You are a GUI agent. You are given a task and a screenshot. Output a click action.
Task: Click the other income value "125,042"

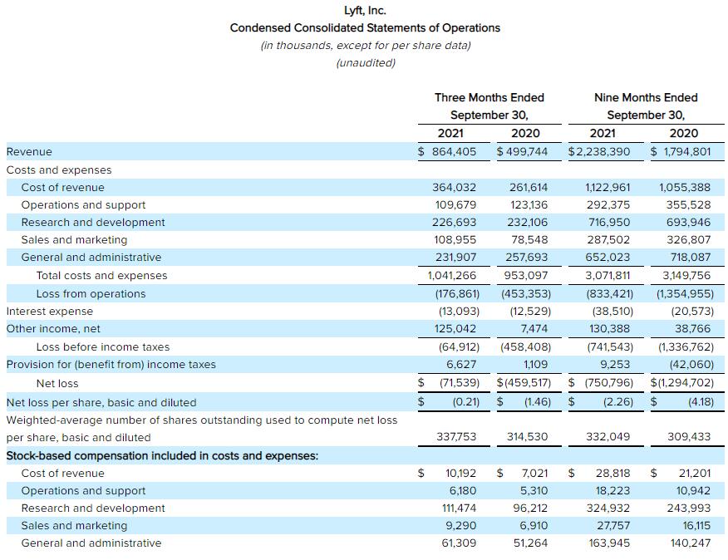tap(455, 329)
